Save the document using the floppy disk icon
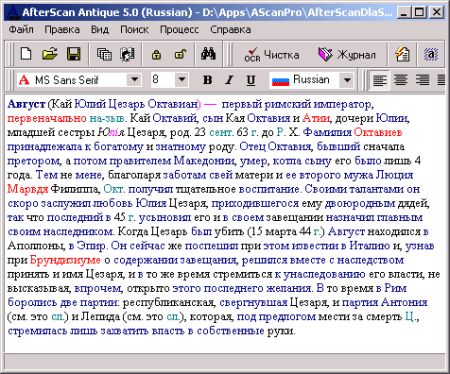This screenshot has width=450, height=374. pyautogui.click(x=74, y=54)
